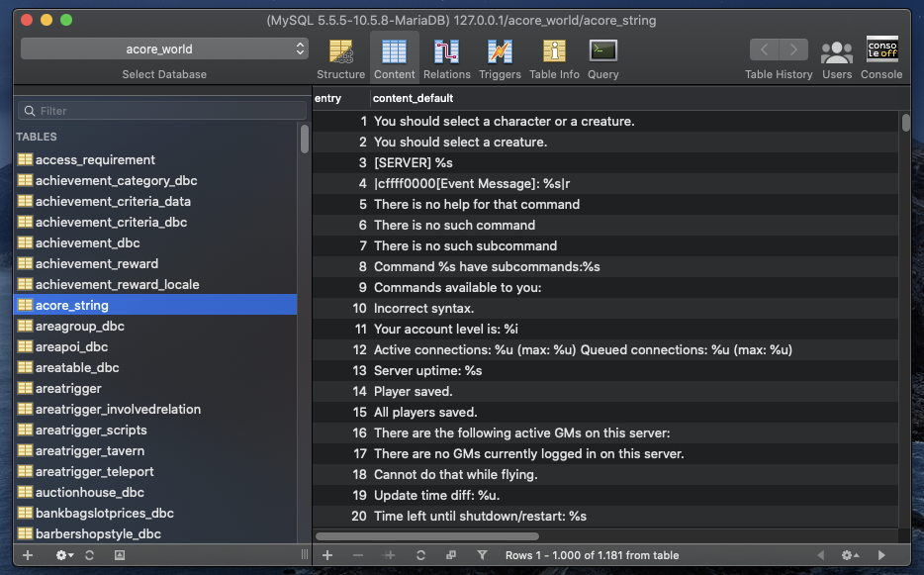924x575 pixels.
Task: Select the areatrigger_teleport table
Action: pos(95,471)
